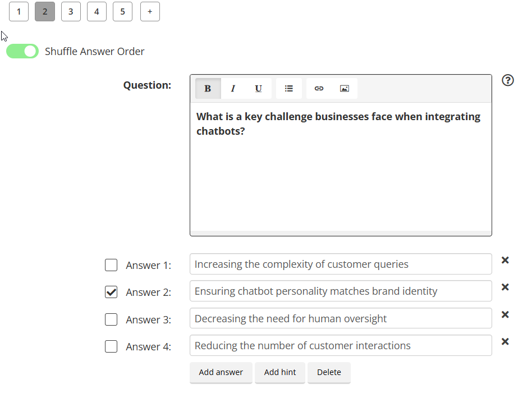Click the Answer 3: label
The image size is (532, 393).
149,319
